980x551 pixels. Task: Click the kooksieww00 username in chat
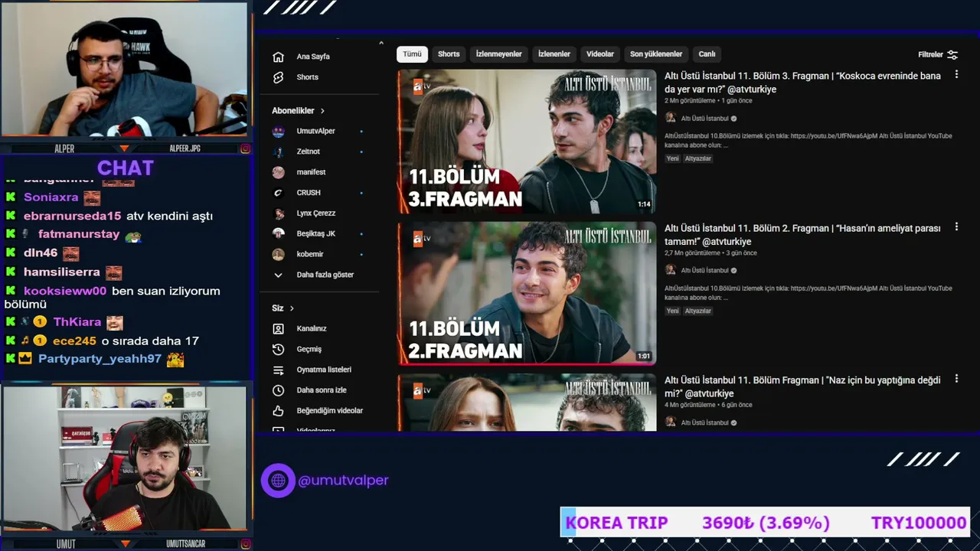[65, 291]
